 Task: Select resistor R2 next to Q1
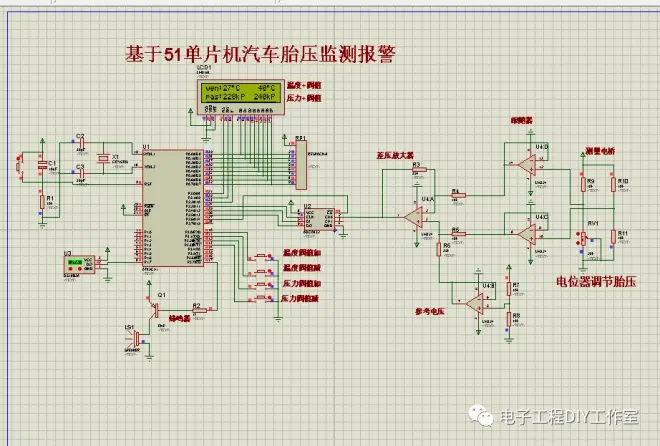point(199,311)
